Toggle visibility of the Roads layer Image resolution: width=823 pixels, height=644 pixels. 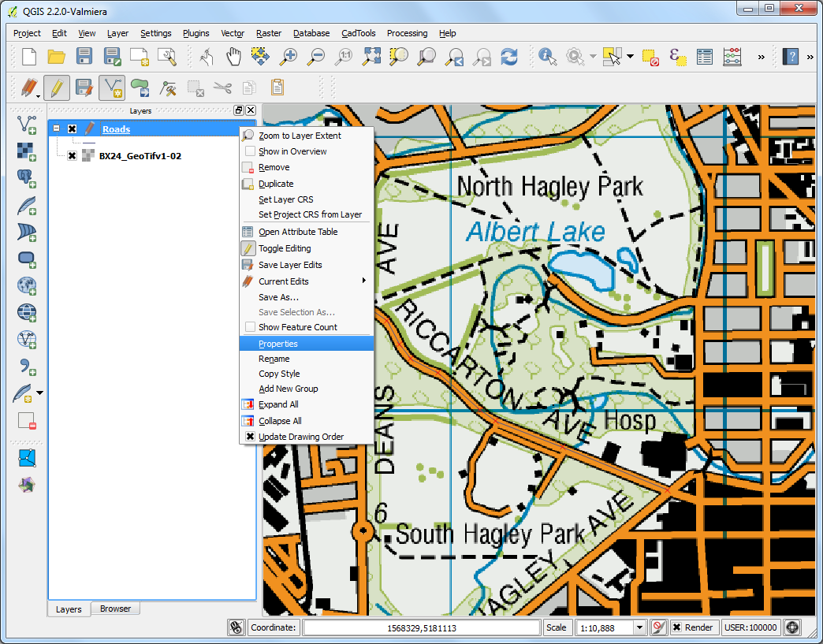click(72, 129)
